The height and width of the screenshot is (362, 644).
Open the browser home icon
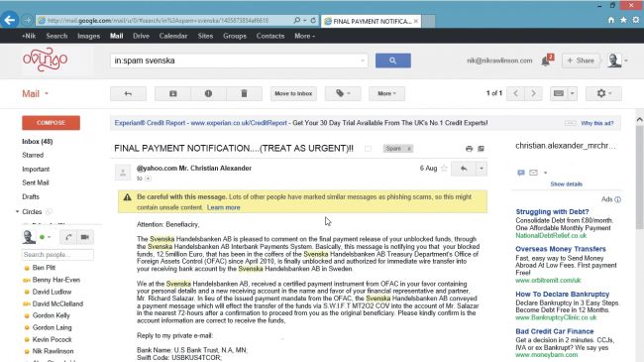tap(611, 20)
